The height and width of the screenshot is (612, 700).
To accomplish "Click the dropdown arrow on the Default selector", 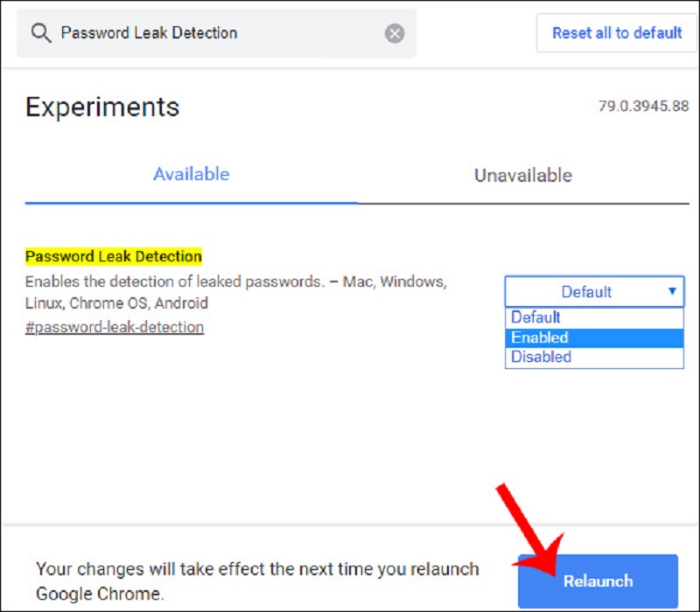I will pyautogui.click(x=672, y=291).
